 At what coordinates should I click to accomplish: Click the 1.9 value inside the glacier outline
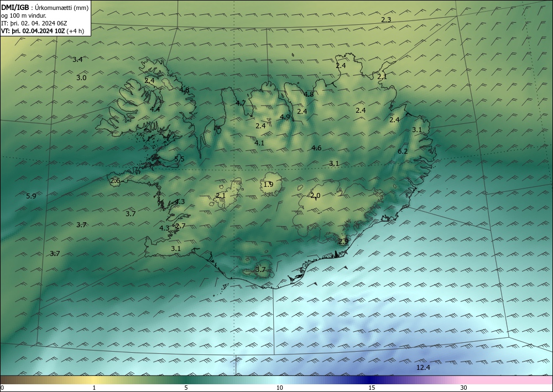pyautogui.click(x=268, y=184)
